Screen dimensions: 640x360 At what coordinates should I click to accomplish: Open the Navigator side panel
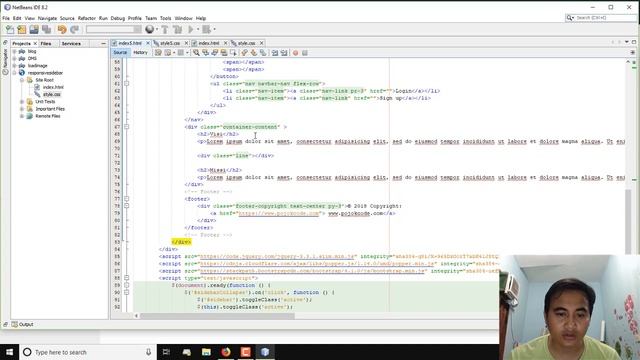tap(5, 58)
